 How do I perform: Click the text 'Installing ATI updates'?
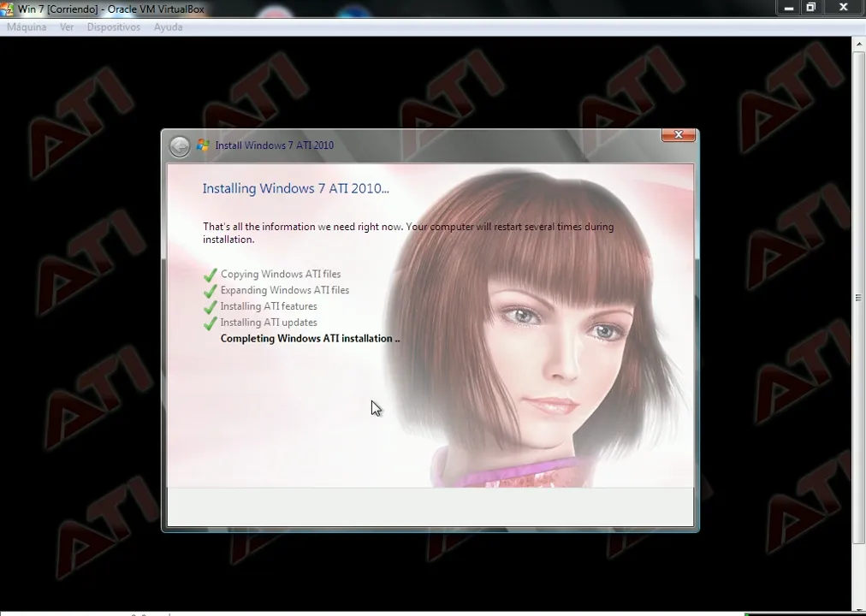pyautogui.click(x=269, y=323)
